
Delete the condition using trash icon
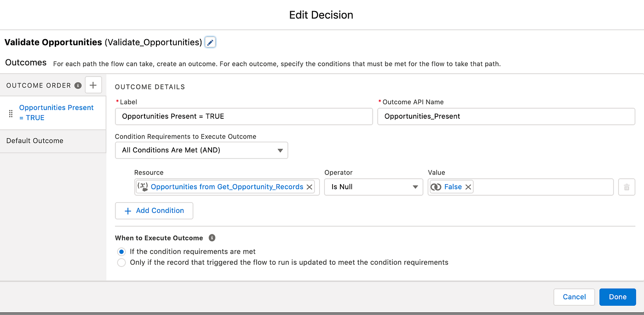point(627,187)
